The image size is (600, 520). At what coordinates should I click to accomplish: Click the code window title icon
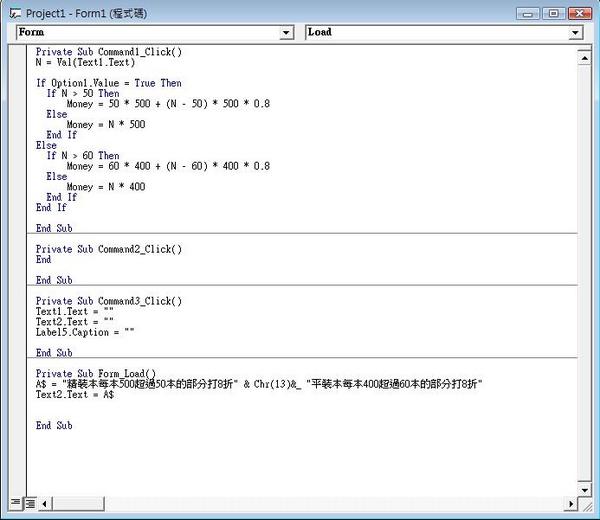click(15, 14)
